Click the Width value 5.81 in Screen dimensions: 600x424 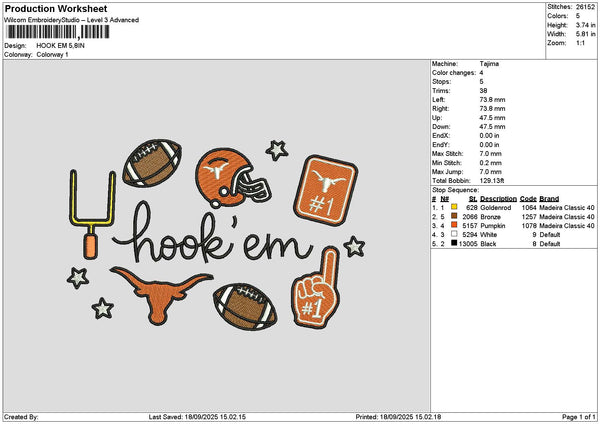pyautogui.click(x=585, y=34)
